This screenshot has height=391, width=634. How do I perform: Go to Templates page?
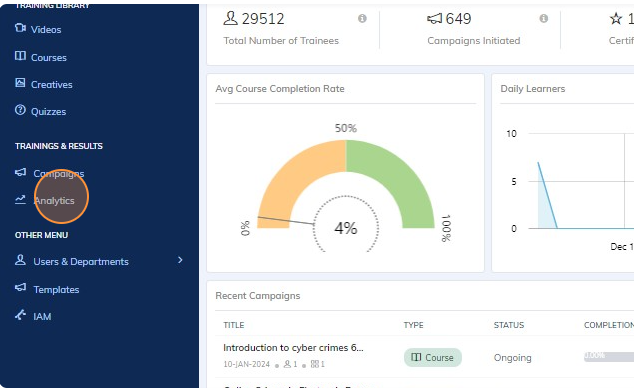tap(56, 290)
